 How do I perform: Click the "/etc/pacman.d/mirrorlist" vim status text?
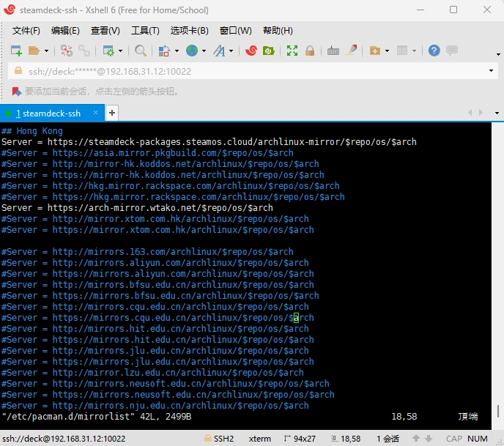(x=68, y=417)
